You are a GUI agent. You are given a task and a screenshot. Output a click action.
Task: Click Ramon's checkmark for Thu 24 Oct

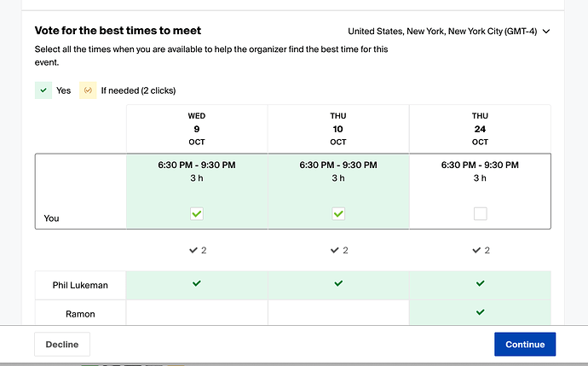480,312
